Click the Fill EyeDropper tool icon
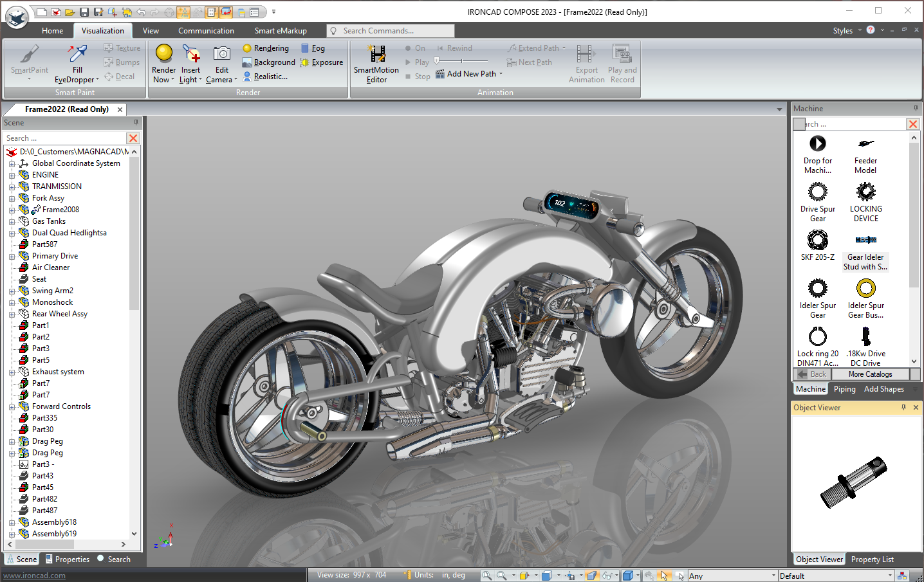924x582 pixels. (77, 54)
